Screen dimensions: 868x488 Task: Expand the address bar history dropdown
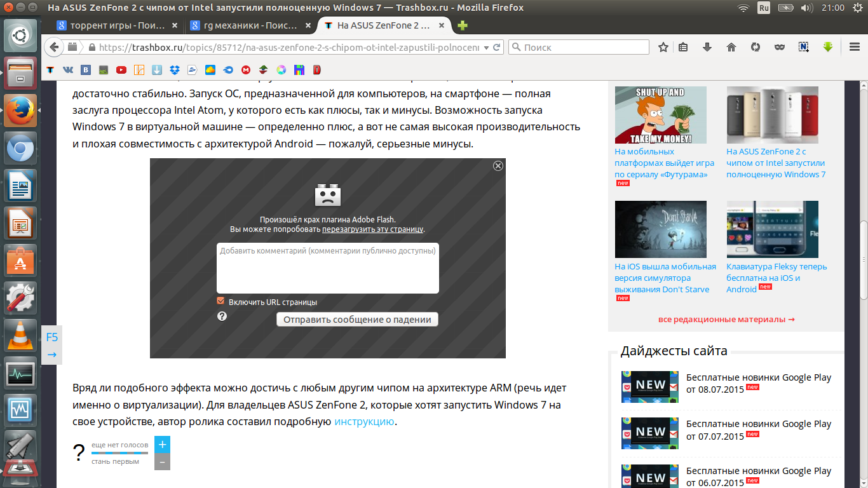click(x=486, y=48)
